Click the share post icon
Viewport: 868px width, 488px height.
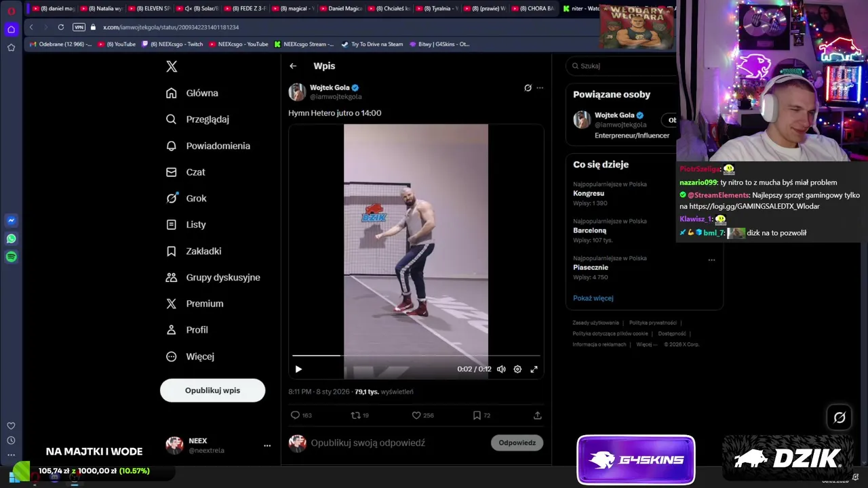[538, 415]
